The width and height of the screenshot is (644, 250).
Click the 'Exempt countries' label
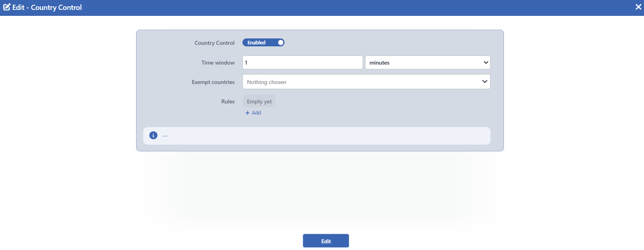[x=213, y=82]
